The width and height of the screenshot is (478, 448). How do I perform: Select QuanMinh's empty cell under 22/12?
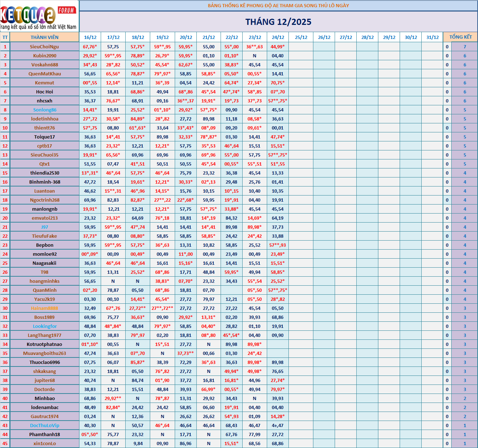coord(231,290)
